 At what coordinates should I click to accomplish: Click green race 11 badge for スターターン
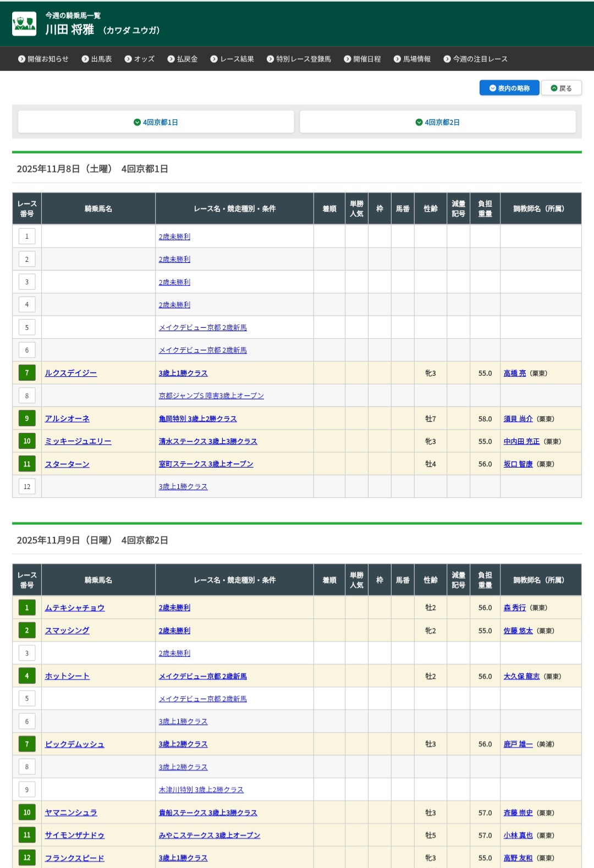(27, 464)
